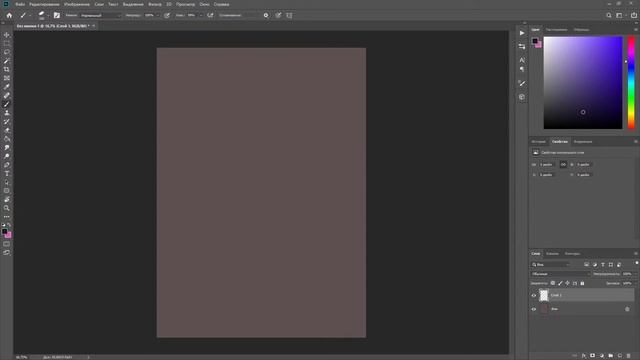640x360 pixels.
Task: Select the Clone Stamp tool
Action: tap(7, 113)
